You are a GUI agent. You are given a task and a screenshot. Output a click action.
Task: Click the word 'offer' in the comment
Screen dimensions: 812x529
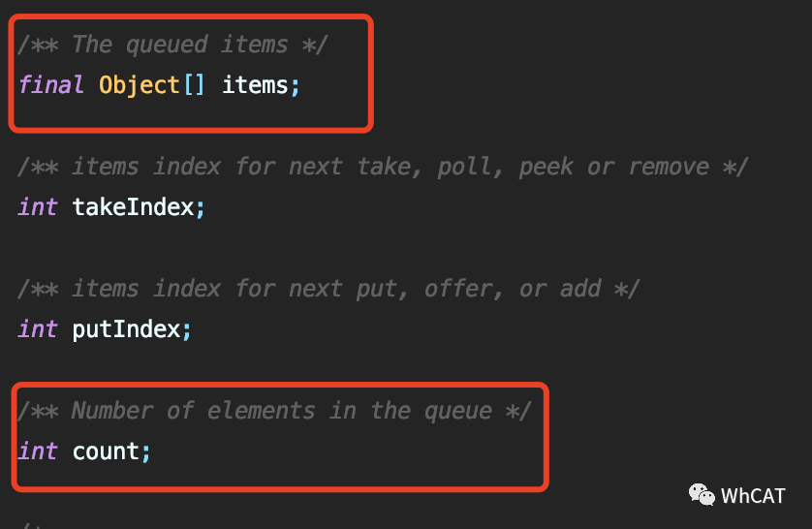(x=457, y=289)
